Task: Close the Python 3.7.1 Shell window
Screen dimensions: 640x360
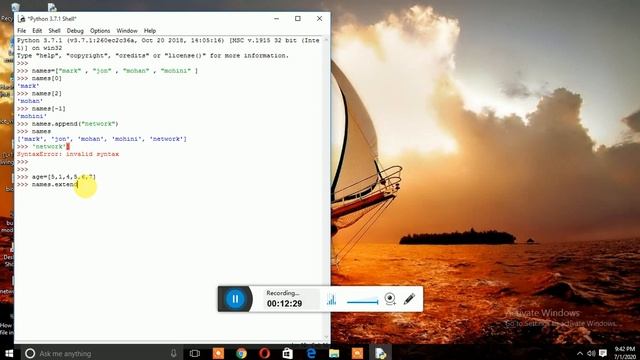Action: [319, 19]
